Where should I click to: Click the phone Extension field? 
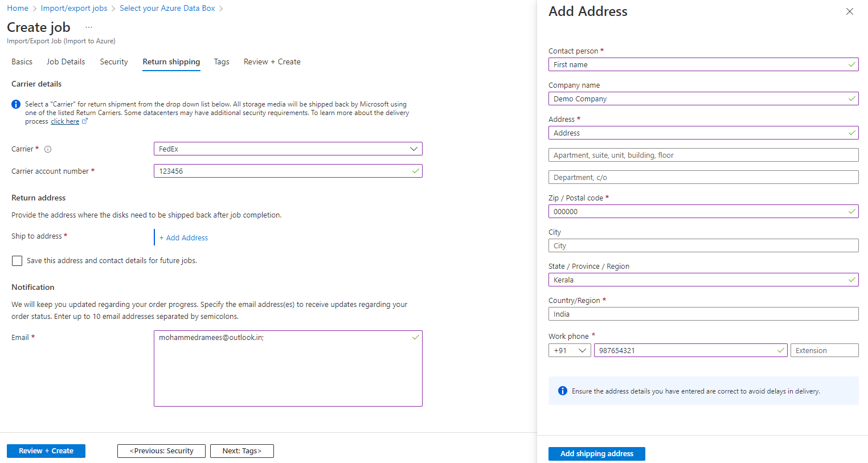[x=825, y=350]
